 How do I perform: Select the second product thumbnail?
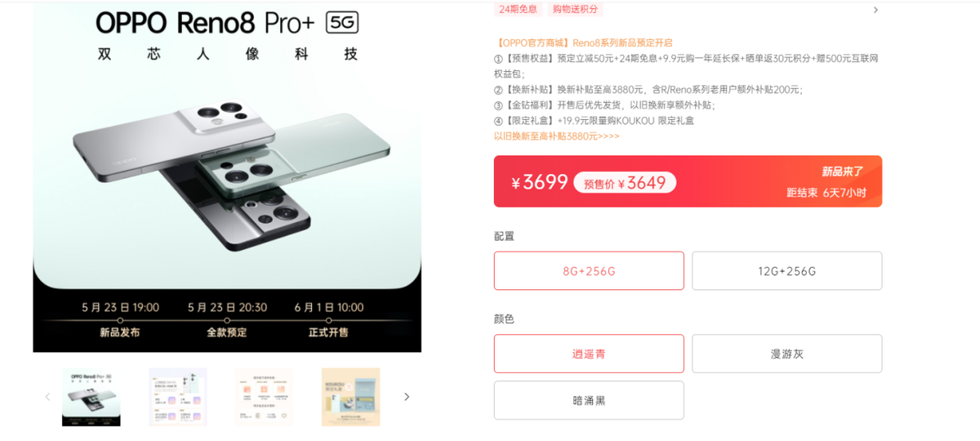point(178,397)
